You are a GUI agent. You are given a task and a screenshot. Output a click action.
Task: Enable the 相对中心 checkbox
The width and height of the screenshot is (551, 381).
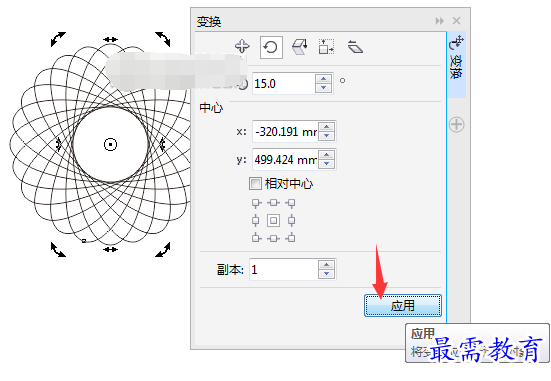[255, 183]
